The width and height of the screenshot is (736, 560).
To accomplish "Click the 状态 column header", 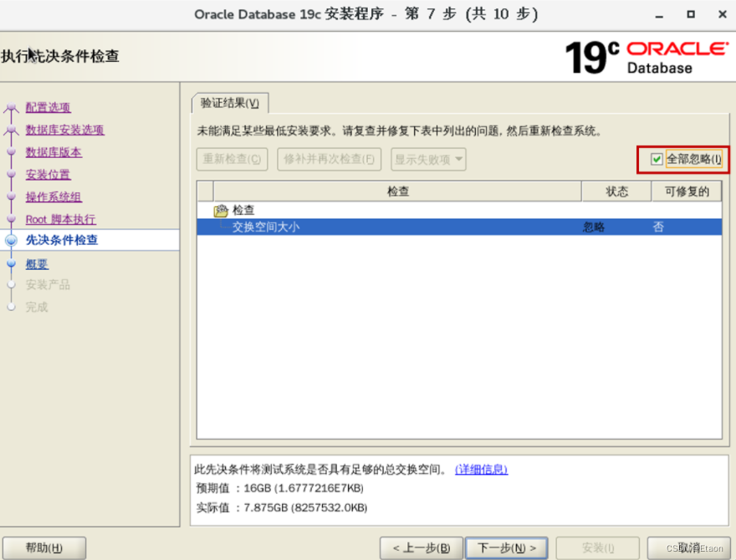I will click(616, 191).
